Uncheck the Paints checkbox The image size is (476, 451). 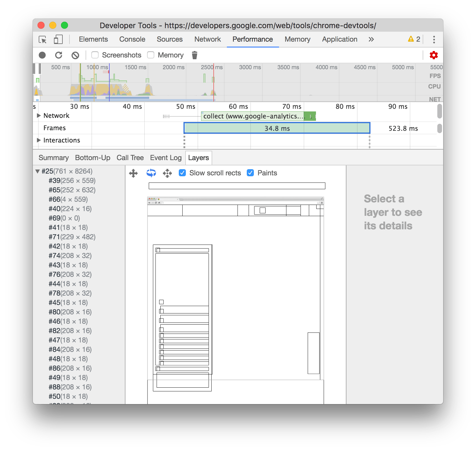pos(250,173)
